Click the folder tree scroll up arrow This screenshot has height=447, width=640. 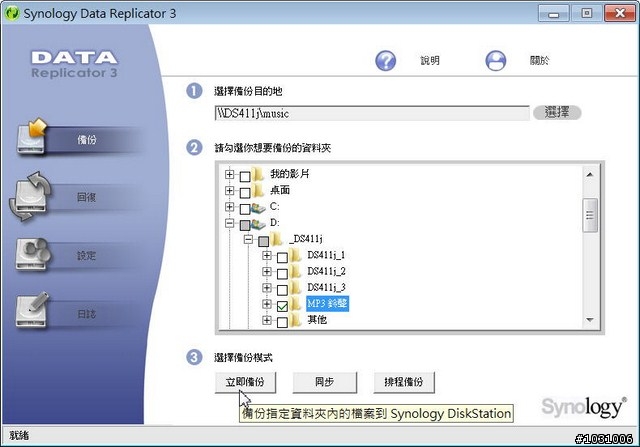590,175
